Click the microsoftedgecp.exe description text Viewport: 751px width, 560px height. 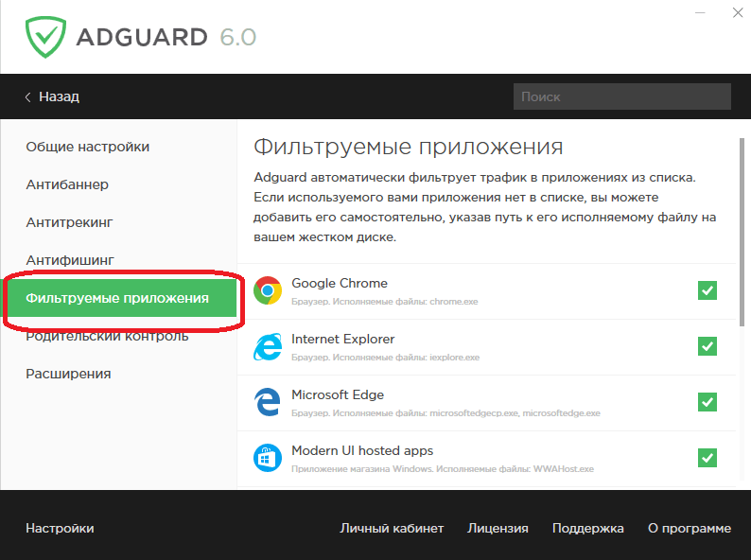click(445, 413)
